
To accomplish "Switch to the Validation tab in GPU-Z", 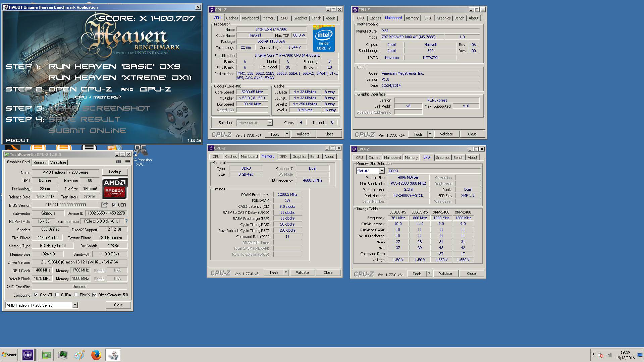I will pyautogui.click(x=58, y=162).
